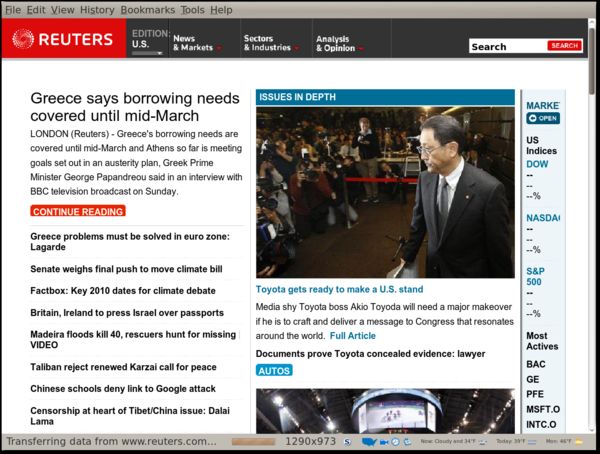The width and height of the screenshot is (600, 454).
Task: Open 'Toyota gets ready to make a U.S. stand'
Action: 339,289
